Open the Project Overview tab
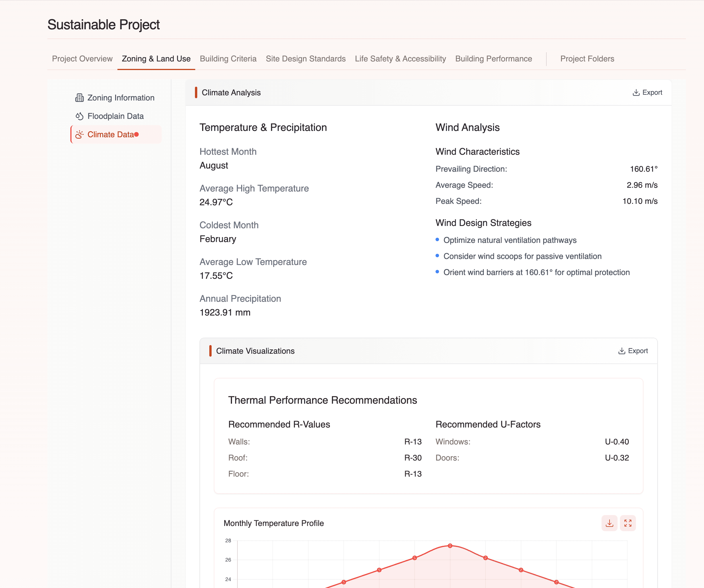 click(x=82, y=59)
